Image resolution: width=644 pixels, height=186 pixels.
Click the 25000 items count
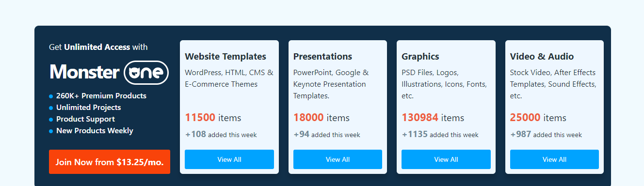(538, 118)
